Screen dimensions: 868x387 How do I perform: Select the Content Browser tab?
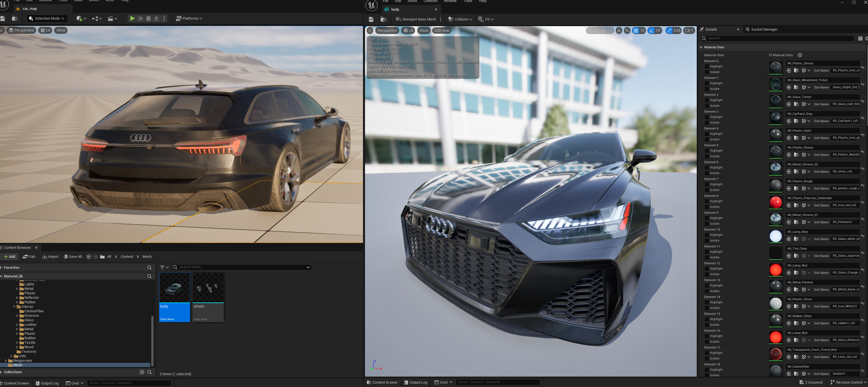point(17,248)
